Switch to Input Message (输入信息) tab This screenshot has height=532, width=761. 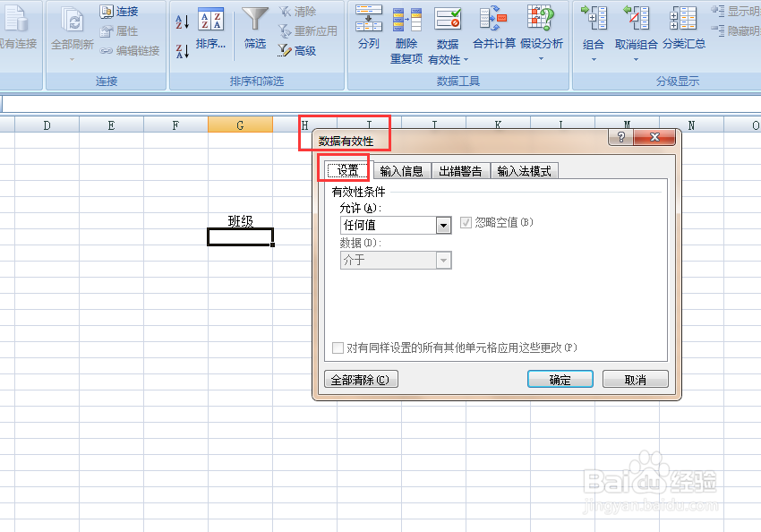[401, 171]
